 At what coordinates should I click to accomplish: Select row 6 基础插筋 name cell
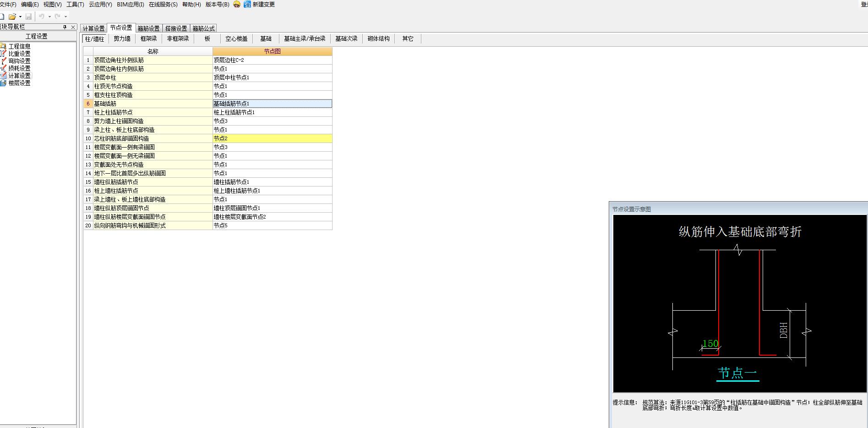(153, 104)
